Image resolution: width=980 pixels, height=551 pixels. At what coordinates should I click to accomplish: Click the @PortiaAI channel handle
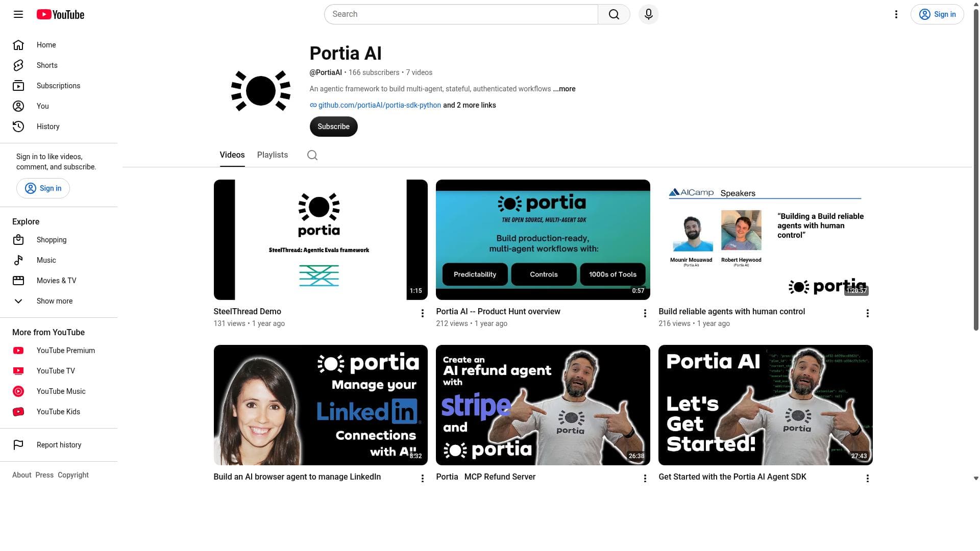point(326,72)
